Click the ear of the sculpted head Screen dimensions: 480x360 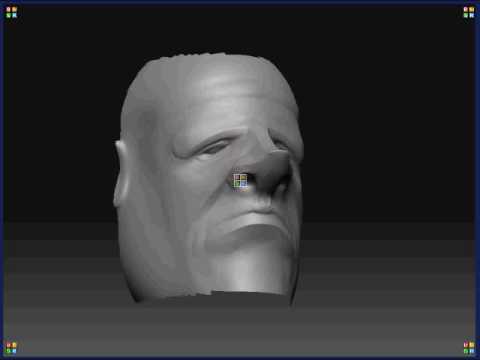121,173
